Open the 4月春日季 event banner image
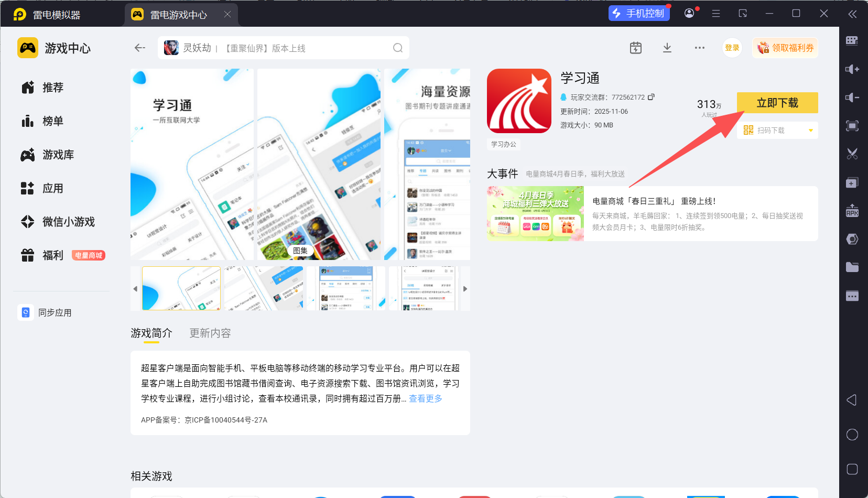This screenshot has height=498, width=868. pos(535,213)
